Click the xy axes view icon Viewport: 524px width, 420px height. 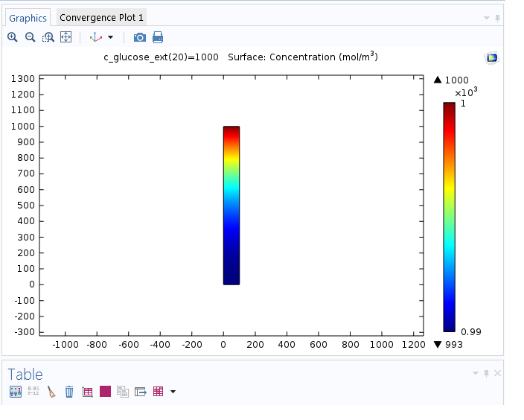click(95, 37)
